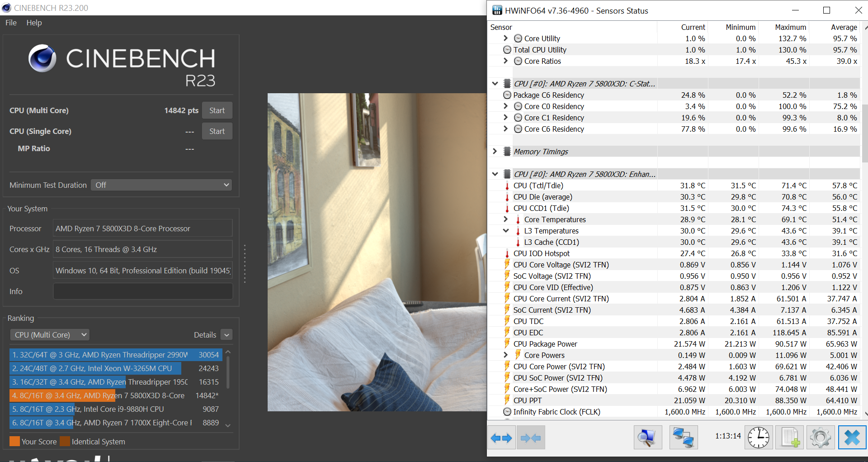The width and height of the screenshot is (868, 462).
Task: Click the clock icon beside Infinity Fabric Clock
Action: click(507, 412)
